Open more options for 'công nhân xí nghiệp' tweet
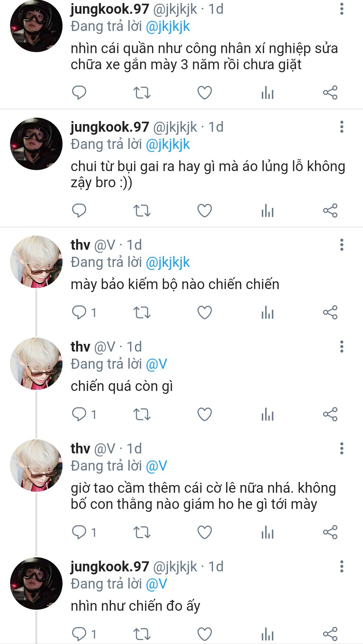 342,9
